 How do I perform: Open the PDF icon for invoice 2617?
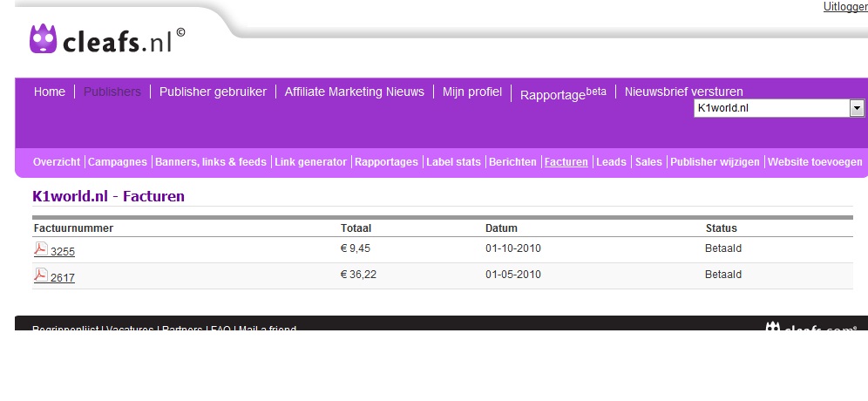click(41, 275)
